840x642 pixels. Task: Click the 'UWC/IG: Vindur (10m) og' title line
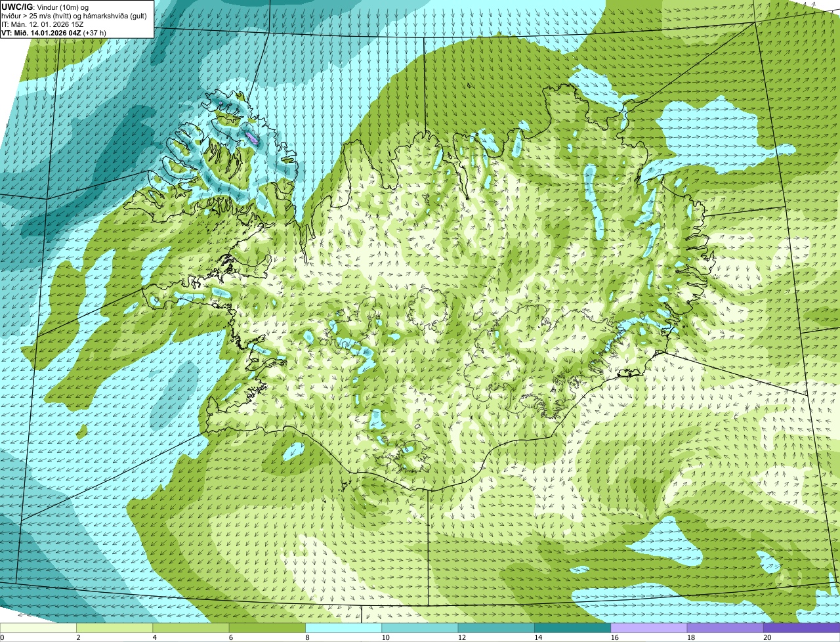45,7
